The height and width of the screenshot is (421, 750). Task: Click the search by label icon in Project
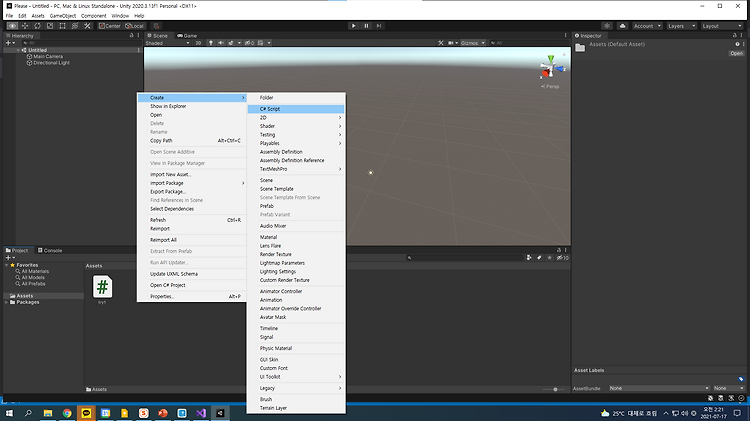point(539,258)
